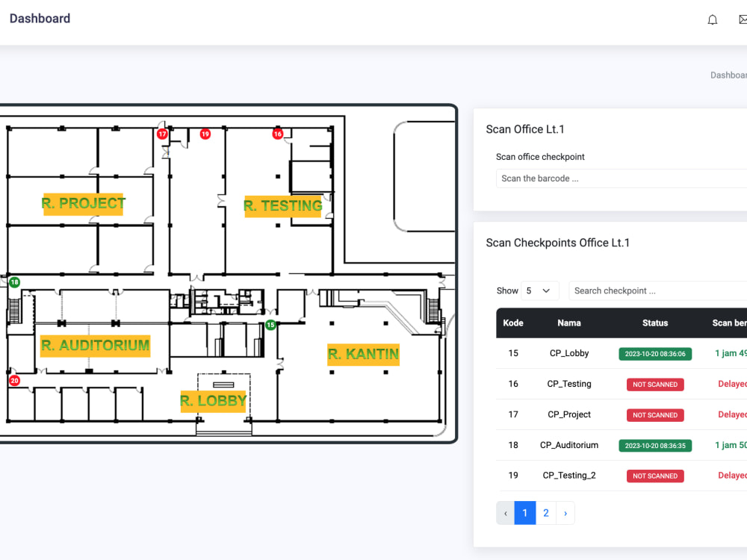This screenshot has width=747, height=560.
Task: Click the Scan office checkpoint label
Action: (x=540, y=157)
